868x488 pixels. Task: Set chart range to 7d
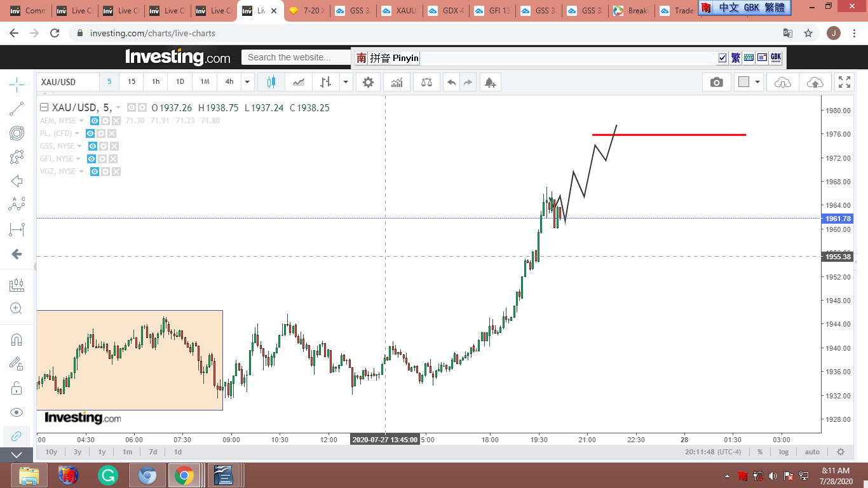coord(153,452)
